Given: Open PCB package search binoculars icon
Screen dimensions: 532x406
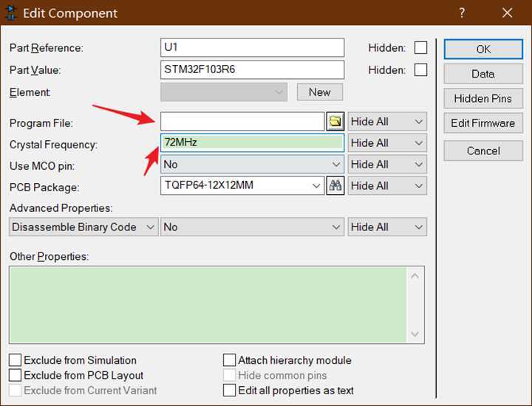Looking at the screenshot, I should click(335, 185).
